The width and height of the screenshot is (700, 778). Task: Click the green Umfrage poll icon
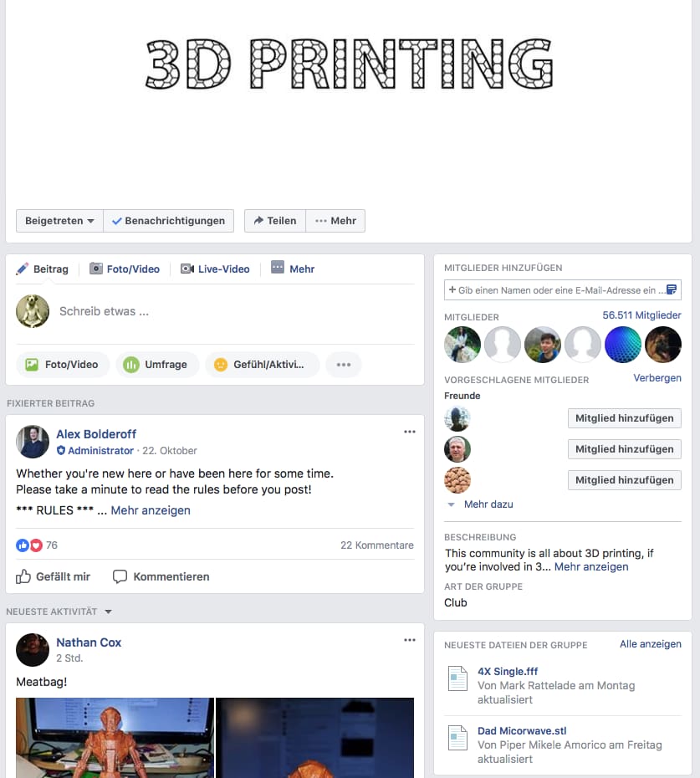tap(131, 365)
